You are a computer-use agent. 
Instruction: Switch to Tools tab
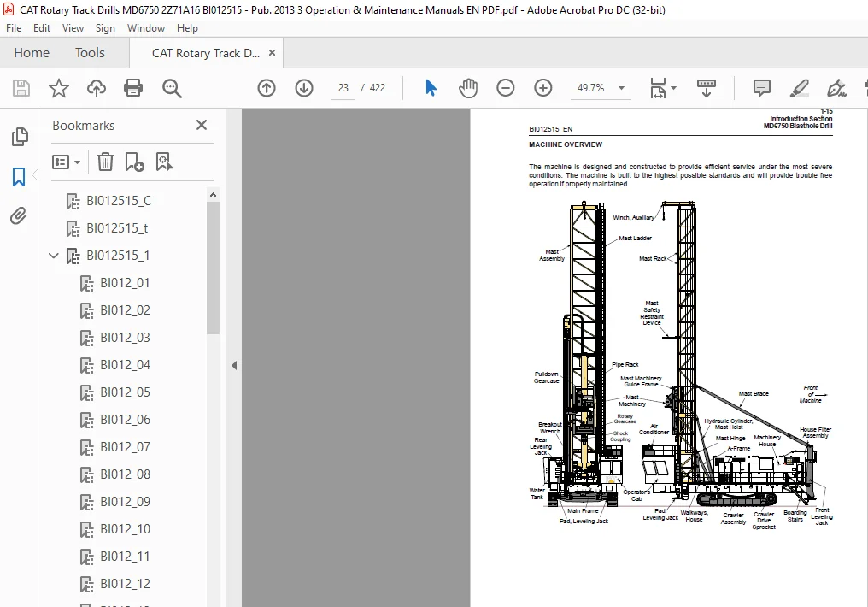90,53
